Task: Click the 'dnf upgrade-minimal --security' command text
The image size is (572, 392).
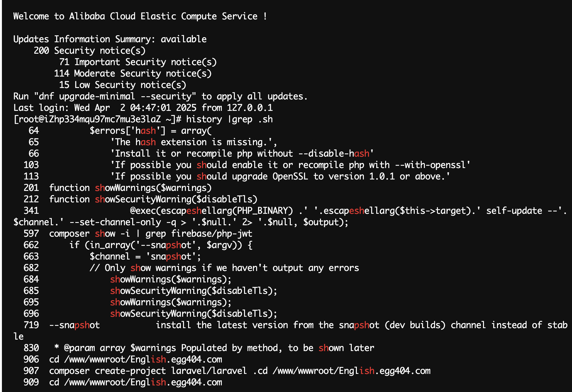Action: click(115, 96)
